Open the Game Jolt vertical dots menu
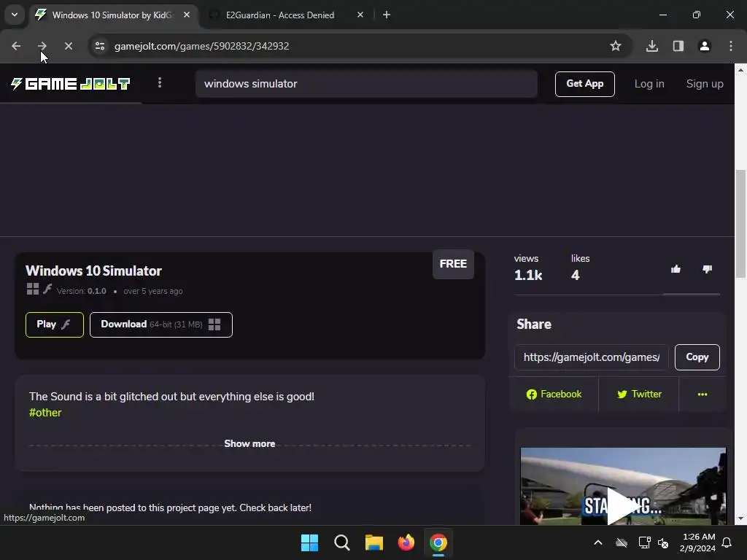747x560 pixels. click(160, 83)
